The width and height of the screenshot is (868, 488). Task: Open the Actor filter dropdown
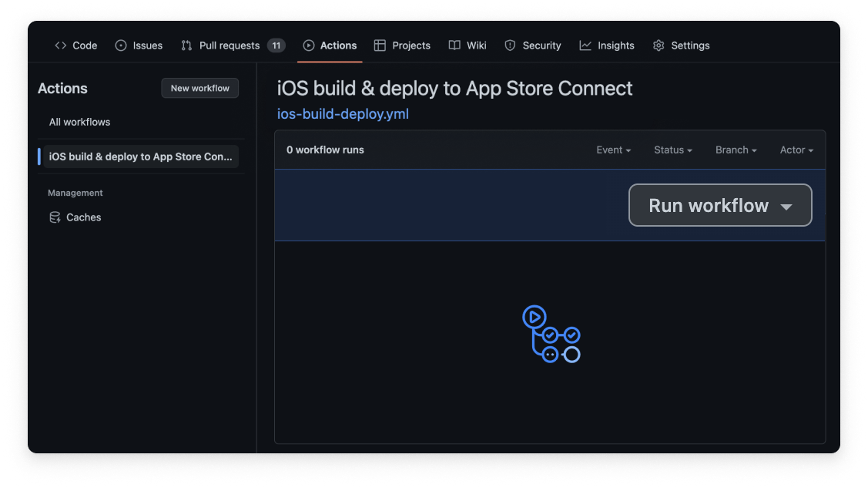pos(796,150)
